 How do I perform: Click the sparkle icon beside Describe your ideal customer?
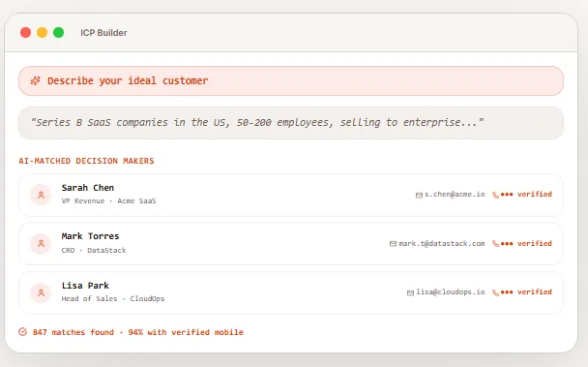click(35, 80)
